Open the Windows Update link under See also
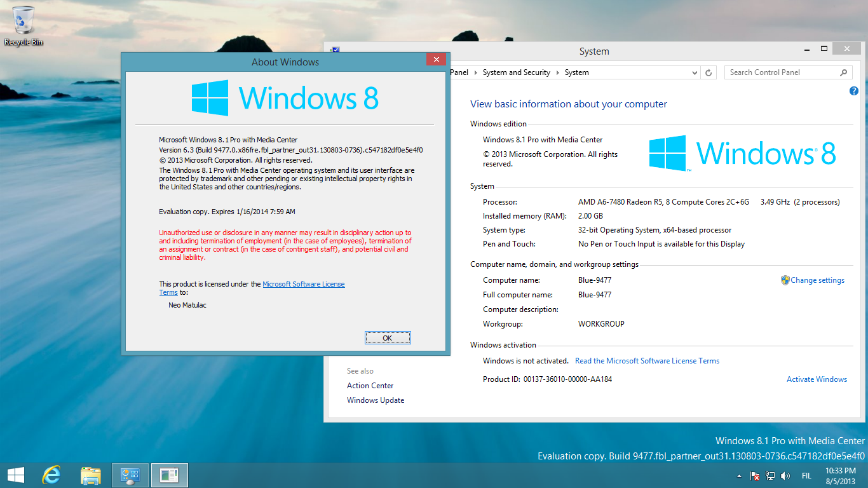Viewport: 868px width, 488px height. pos(376,400)
